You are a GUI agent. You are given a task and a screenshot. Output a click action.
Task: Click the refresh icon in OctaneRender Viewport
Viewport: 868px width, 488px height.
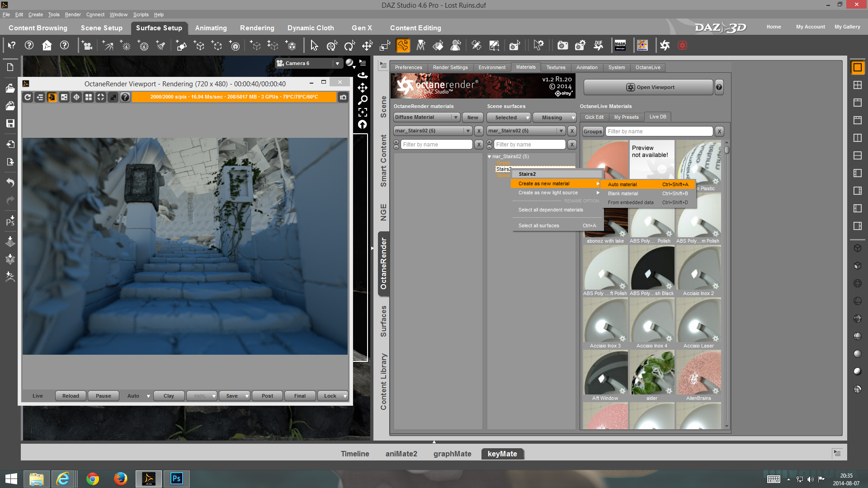[x=28, y=97]
